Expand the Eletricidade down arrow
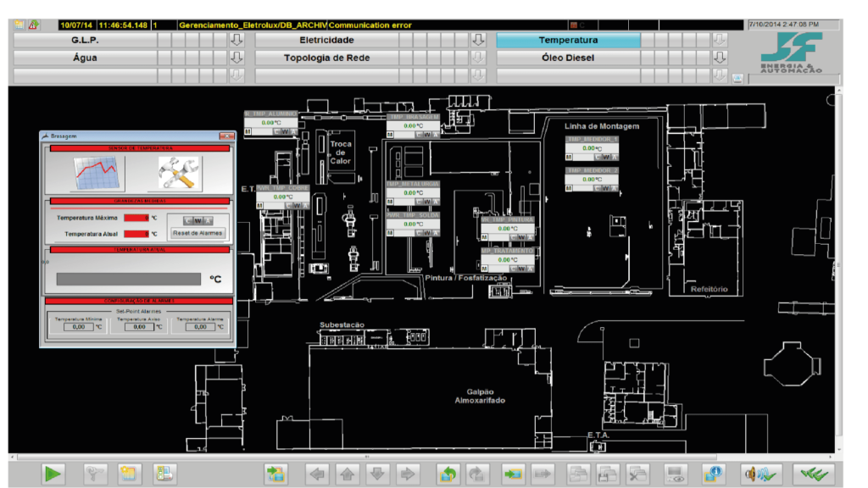 [x=478, y=40]
